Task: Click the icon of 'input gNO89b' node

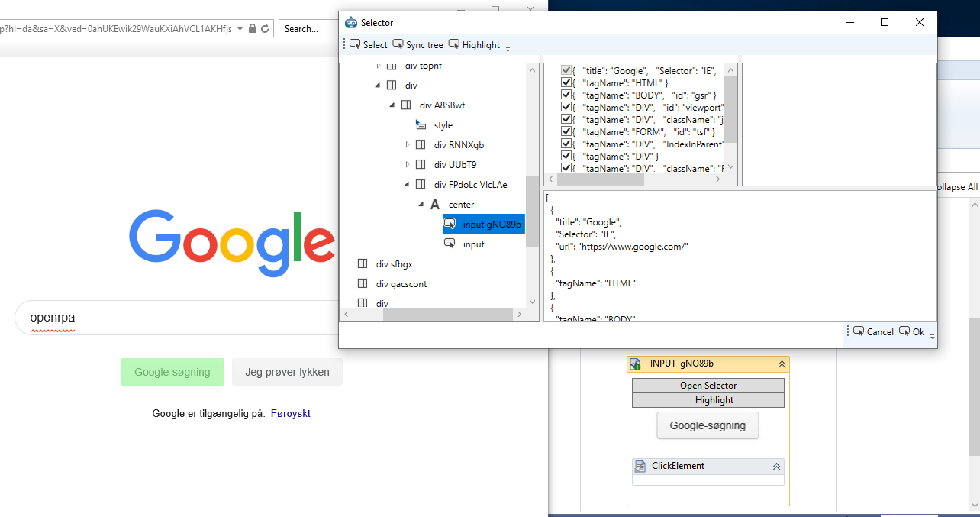Action: tap(450, 225)
